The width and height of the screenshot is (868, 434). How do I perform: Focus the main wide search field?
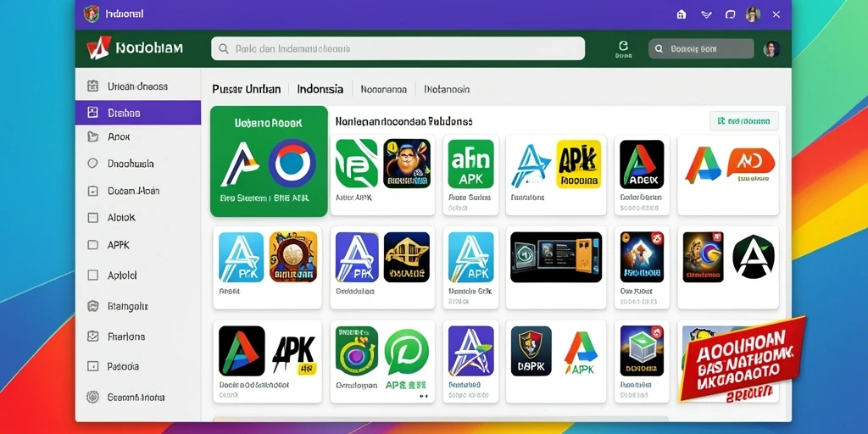point(398,48)
